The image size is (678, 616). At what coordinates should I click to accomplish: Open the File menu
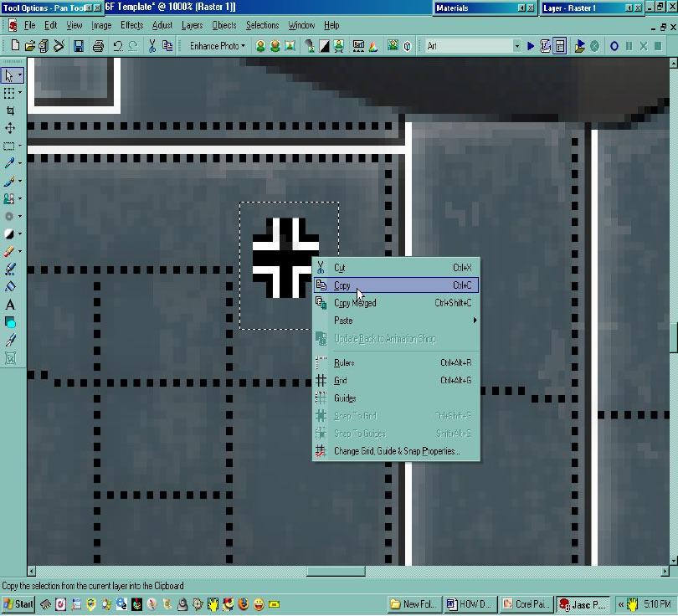pyautogui.click(x=30, y=25)
